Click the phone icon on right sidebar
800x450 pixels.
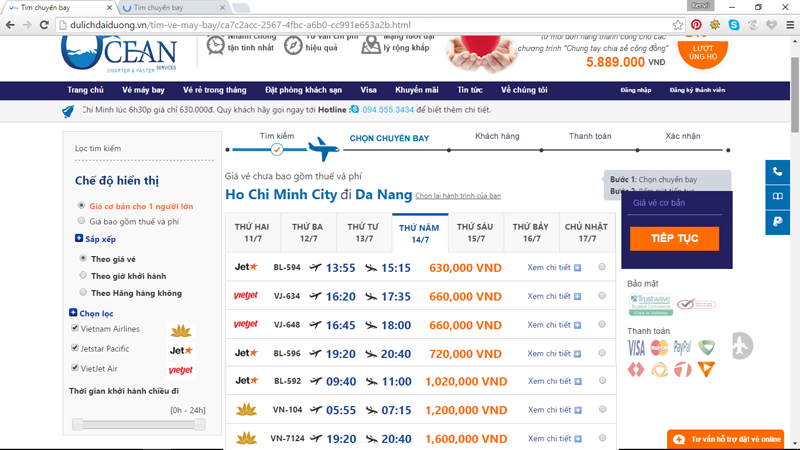point(778,172)
